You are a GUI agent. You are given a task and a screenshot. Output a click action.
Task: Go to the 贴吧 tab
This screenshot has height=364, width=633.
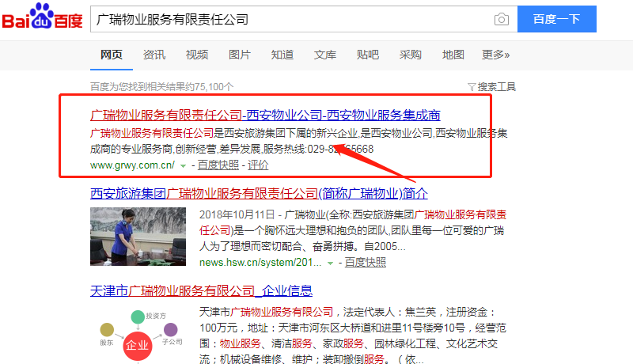pyautogui.click(x=368, y=55)
